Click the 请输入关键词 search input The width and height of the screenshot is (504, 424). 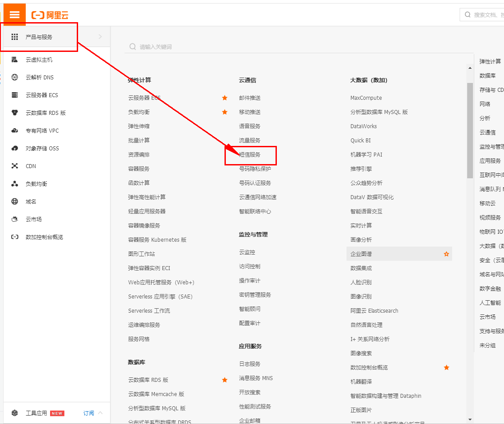(299, 47)
